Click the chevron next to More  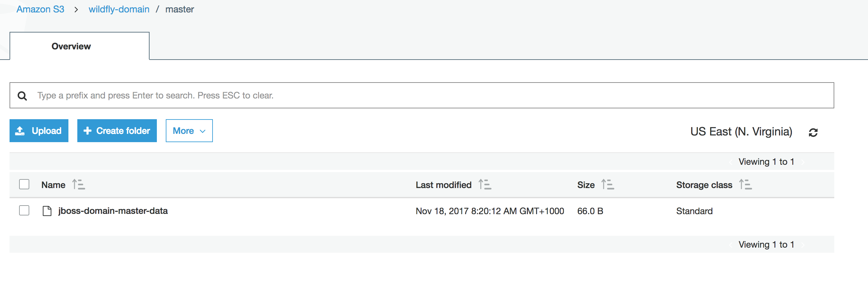(x=202, y=131)
